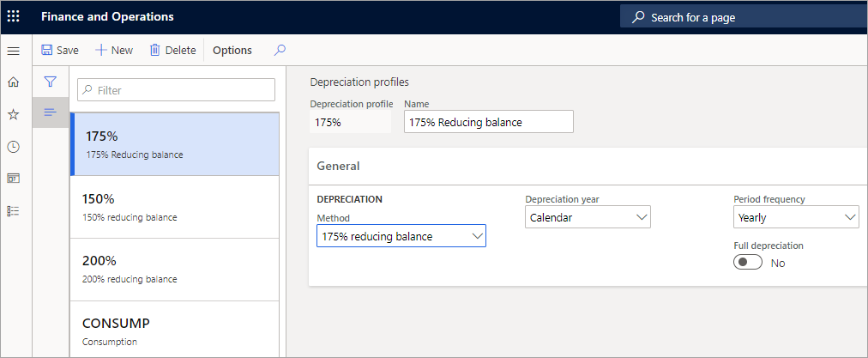Click the Save button in action pane
The height and width of the screenshot is (358, 868).
point(60,51)
